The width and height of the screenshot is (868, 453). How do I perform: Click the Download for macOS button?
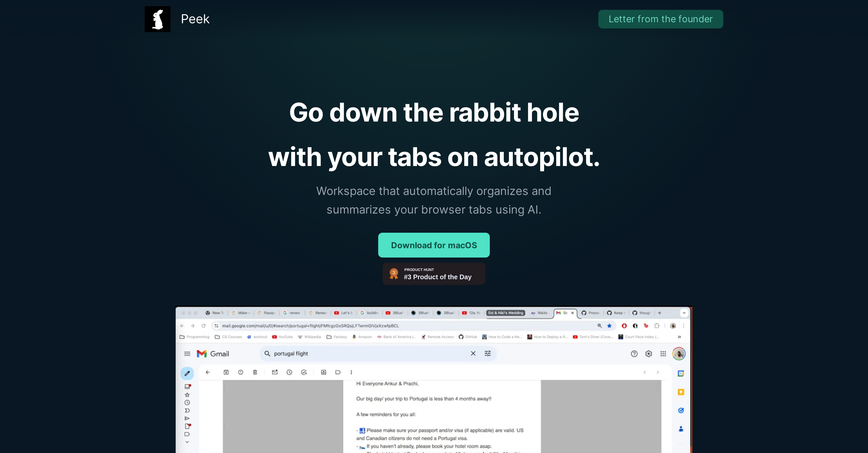(x=434, y=245)
